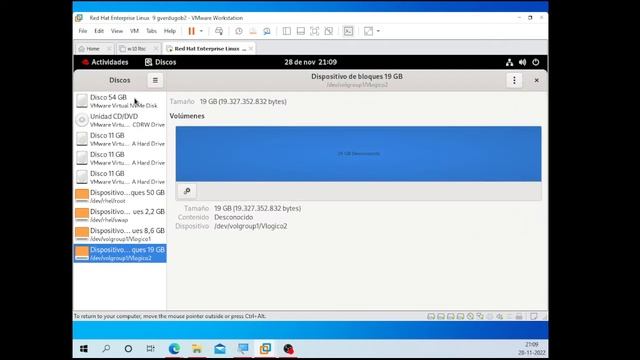Viewport: 640px width, 360px height.
Task: Send Ctrl+Alt+Del to the virtual machine
Action: click(219, 31)
